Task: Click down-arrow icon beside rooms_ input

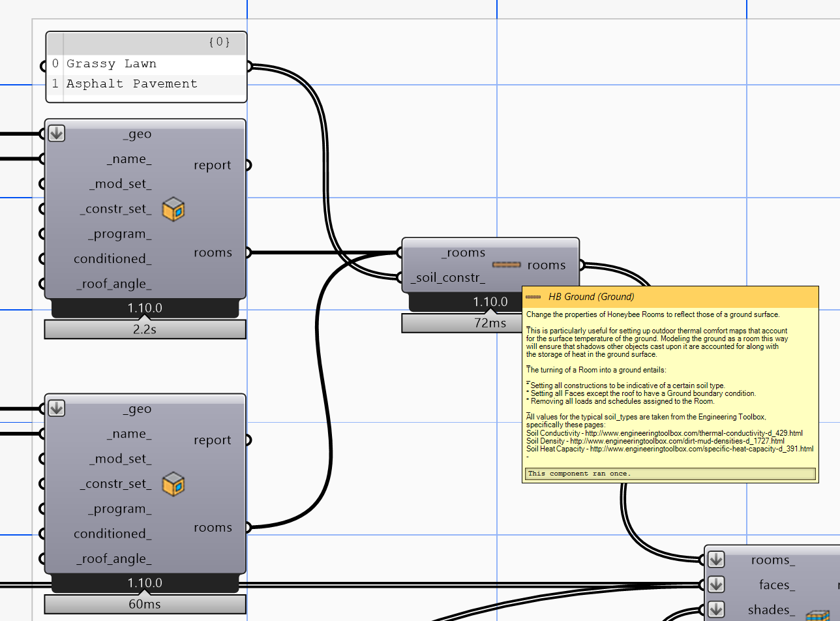Action: [716, 560]
